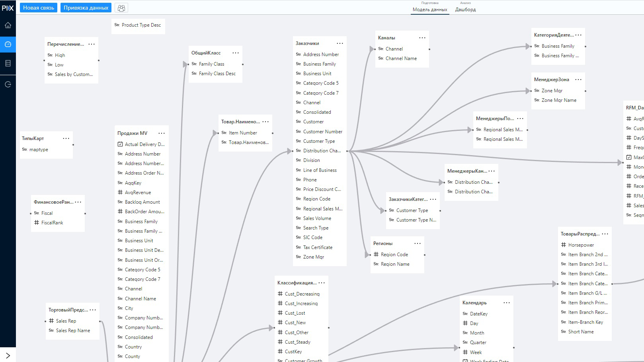Open the data table sidebar icon
Image resolution: width=644 pixels, height=362 pixels.
tap(8, 63)
